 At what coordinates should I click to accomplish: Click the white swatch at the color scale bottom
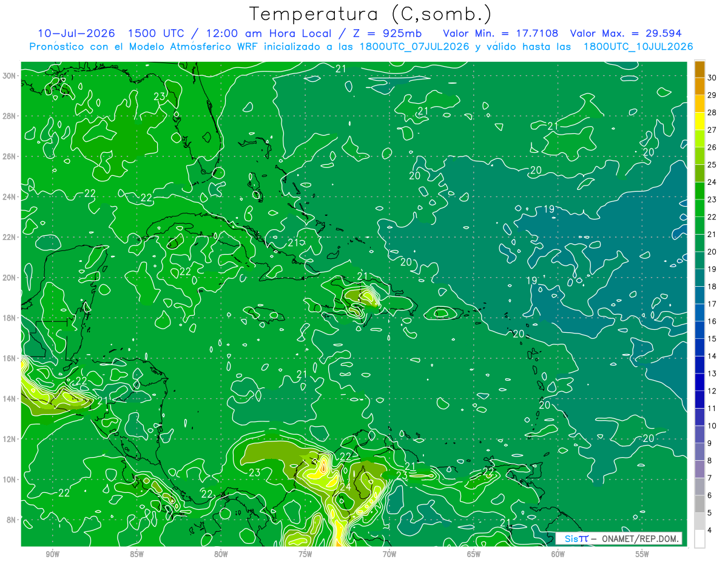point(699,539)
